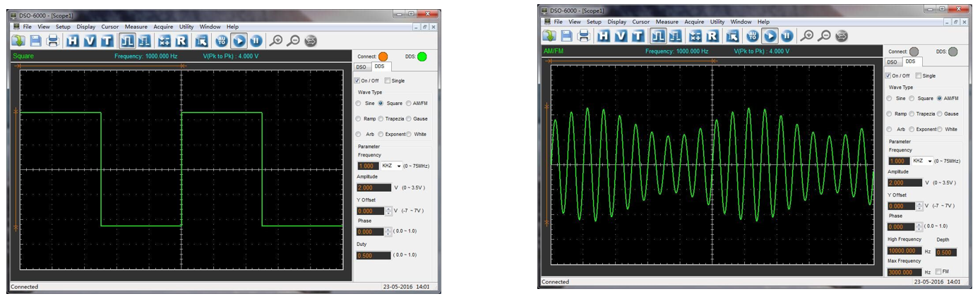Open Vertical (V) settings in the AM/FM window
The image size is (980, 301).
point(621,36)
